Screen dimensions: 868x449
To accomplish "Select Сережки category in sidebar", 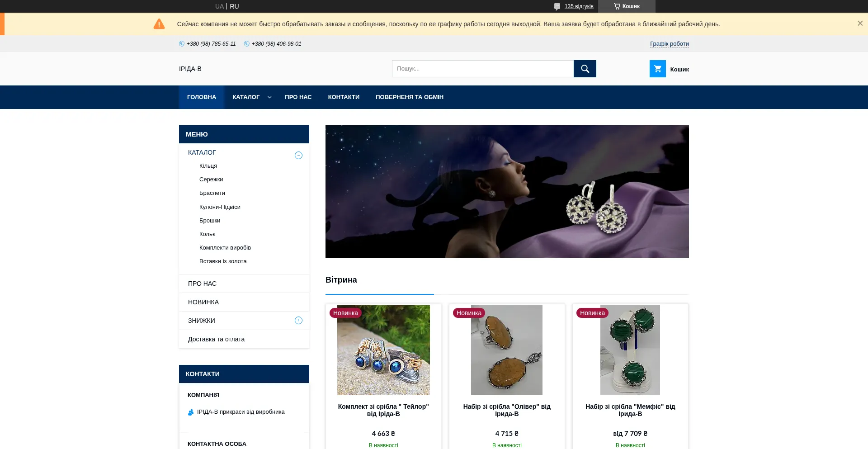I will click(x=211, y=180).
